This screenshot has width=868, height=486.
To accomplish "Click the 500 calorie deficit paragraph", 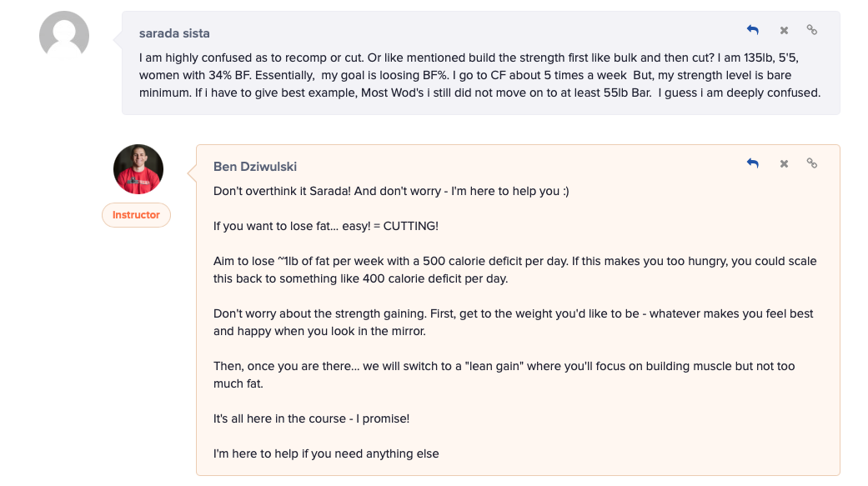I will 514,269.
